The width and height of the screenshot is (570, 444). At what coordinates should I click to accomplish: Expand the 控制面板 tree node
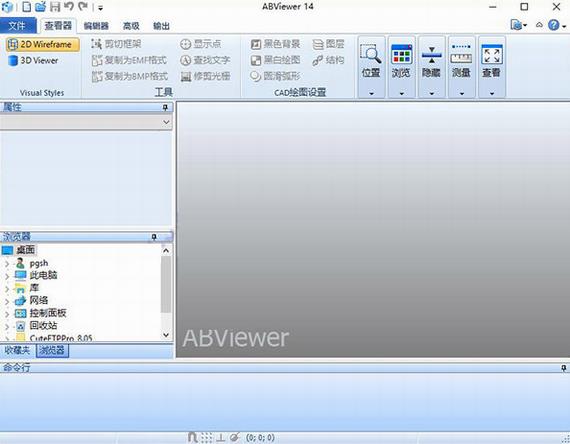[x=7, y=314]
